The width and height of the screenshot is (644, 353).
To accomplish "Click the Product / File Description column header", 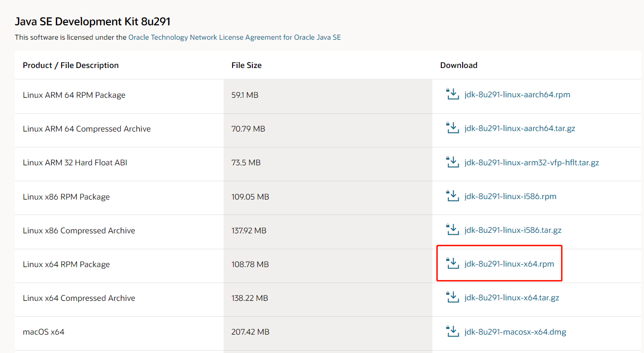I will [x=71, y=65].
